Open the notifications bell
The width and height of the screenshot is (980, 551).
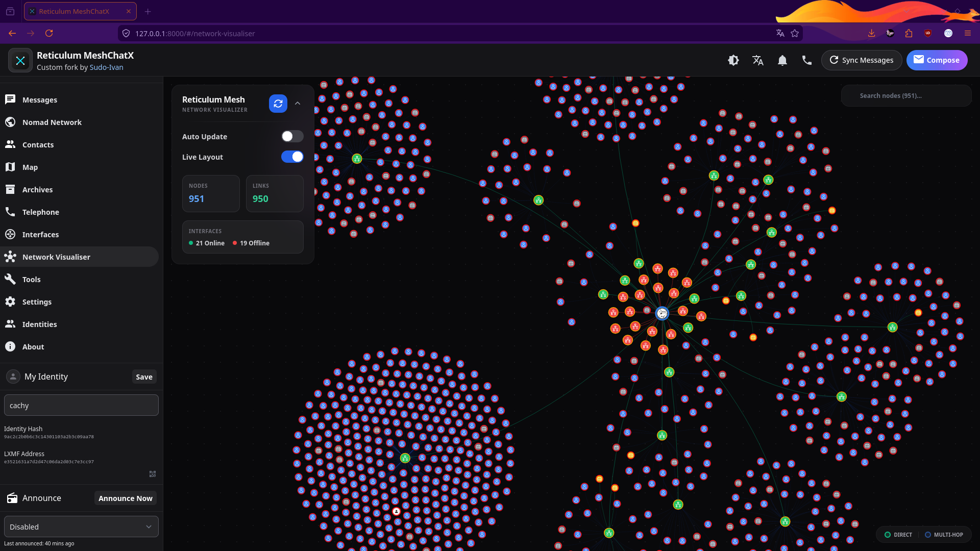[782, 60]
